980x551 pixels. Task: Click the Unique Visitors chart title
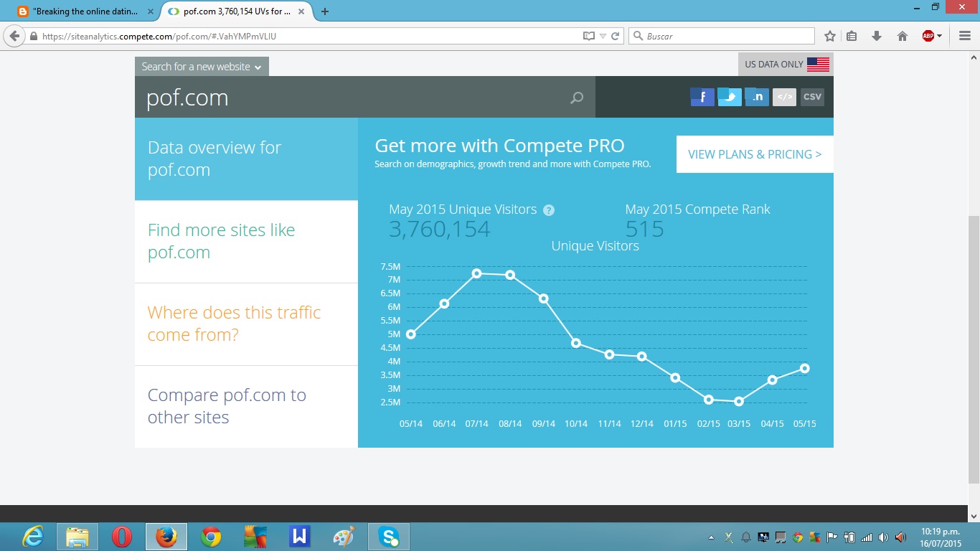595,246
